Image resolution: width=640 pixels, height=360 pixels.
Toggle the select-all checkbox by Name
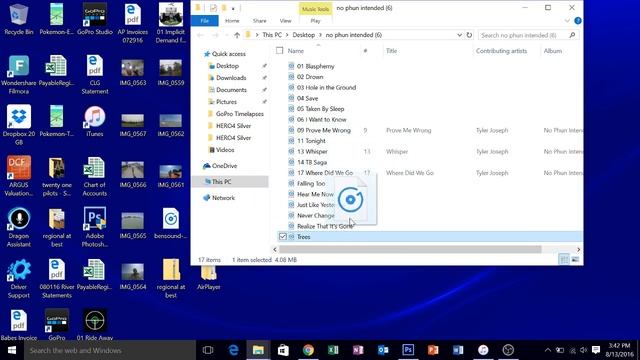coord(280,51)
